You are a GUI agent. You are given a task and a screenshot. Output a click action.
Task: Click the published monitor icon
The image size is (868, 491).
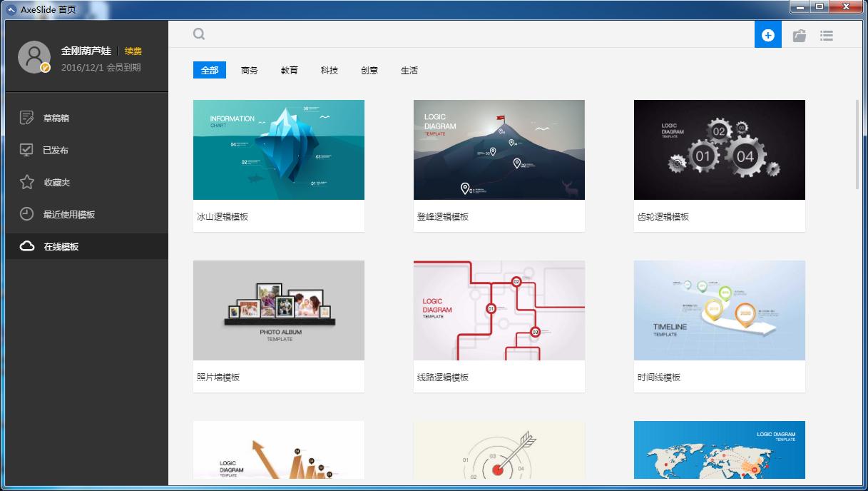pos(27,150)
